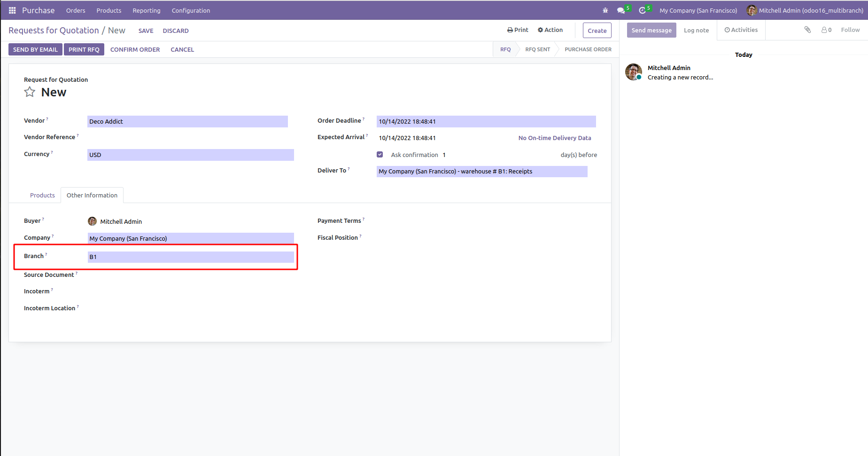Toggle the Ask confirmation checkbox

pyautogui.click(x=380, y=155)
